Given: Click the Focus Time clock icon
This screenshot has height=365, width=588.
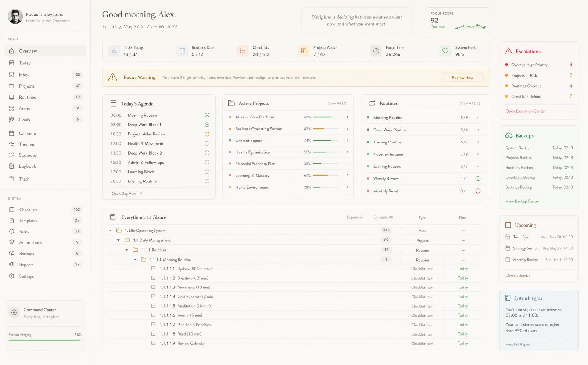Looking at the screenshot, I should tap(376, 51).
